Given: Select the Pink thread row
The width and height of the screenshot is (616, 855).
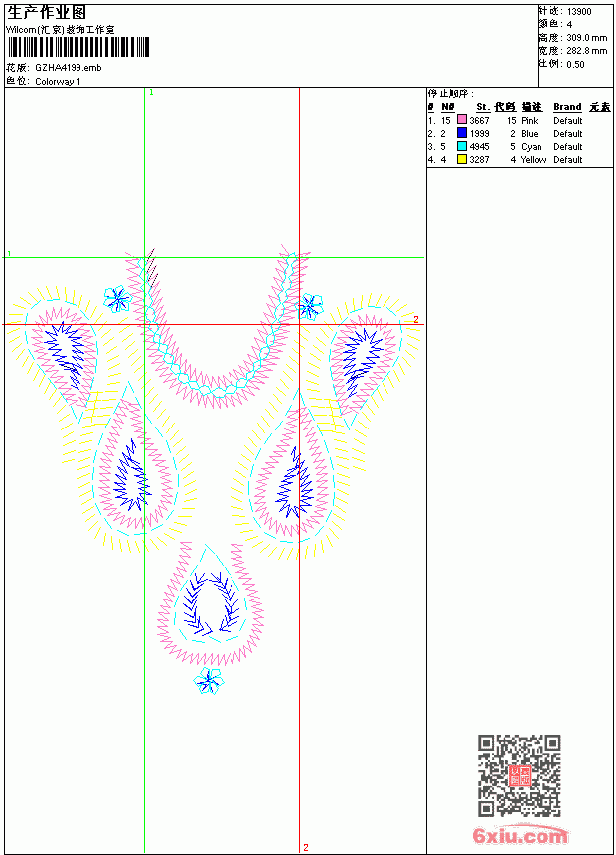Looking at the screenshot, I should (x=520, y=120).
